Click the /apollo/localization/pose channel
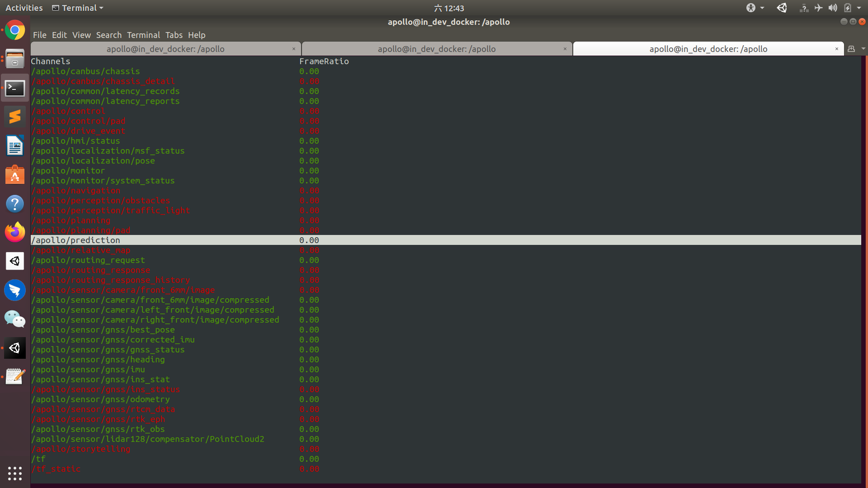Viewport: 868px width, 488px height. (x=93, y=160)
